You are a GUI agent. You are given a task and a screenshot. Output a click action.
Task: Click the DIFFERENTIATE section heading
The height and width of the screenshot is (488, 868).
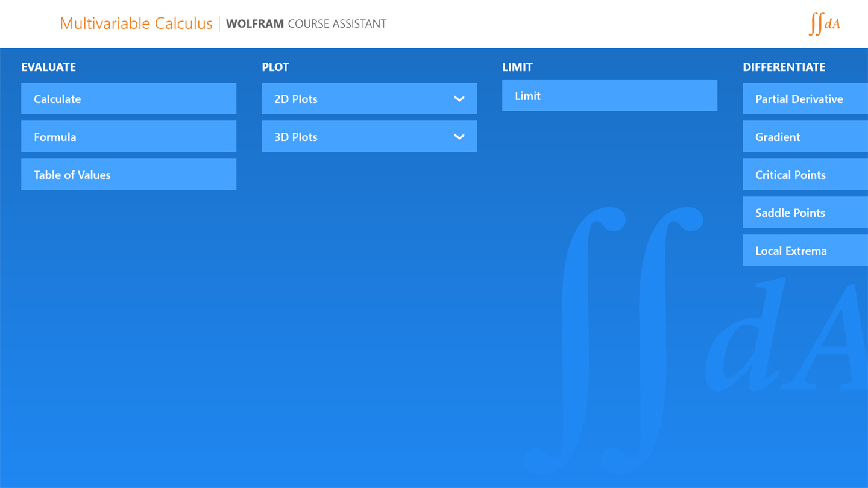point(784,67)
